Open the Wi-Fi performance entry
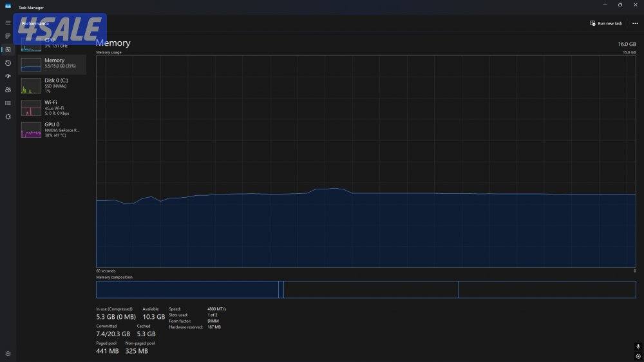 tap(53, 107)
